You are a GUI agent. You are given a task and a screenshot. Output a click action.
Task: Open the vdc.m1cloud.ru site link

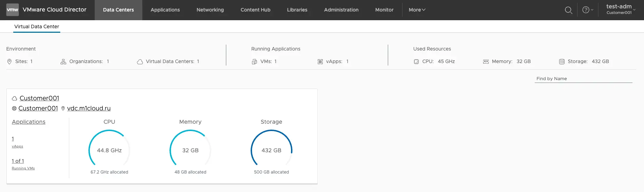[89, 108]
